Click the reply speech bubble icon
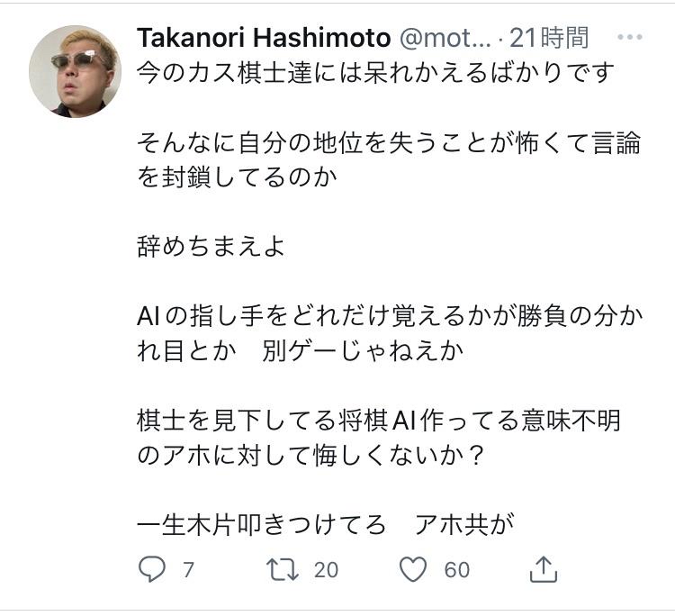Viewport: 675px width, 616px height. (x=151, y=569)
